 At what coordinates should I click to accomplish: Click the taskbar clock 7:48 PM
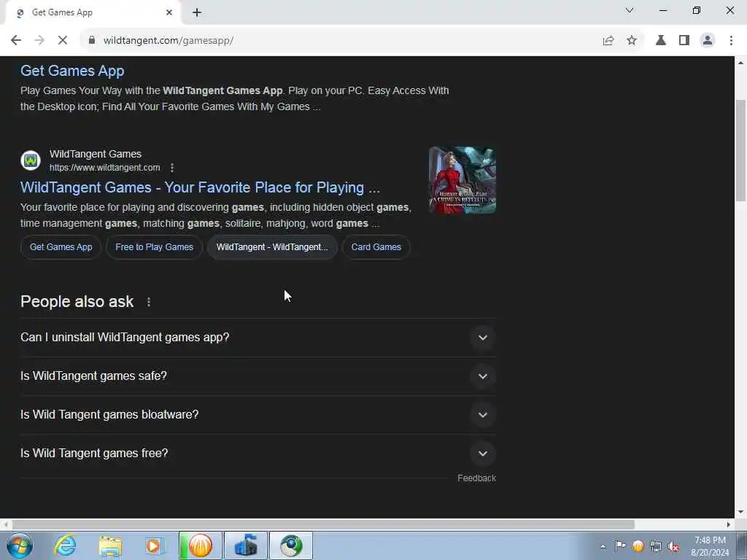710,540
